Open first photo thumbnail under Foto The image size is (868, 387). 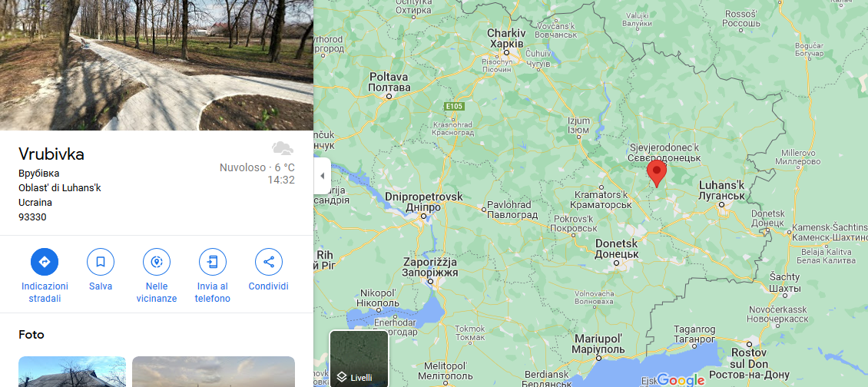[72, 372]
